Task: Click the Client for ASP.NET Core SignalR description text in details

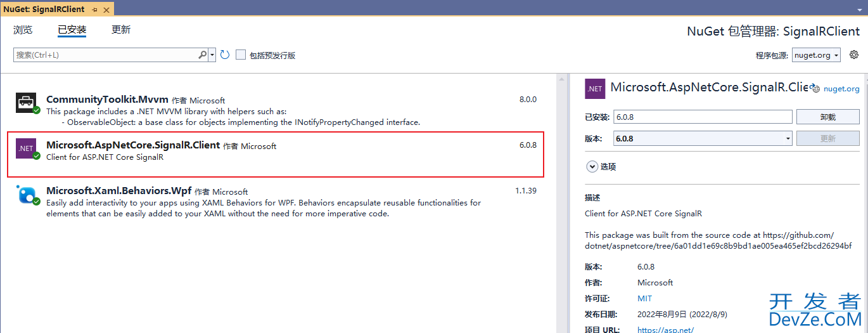Action: [643, 214]
